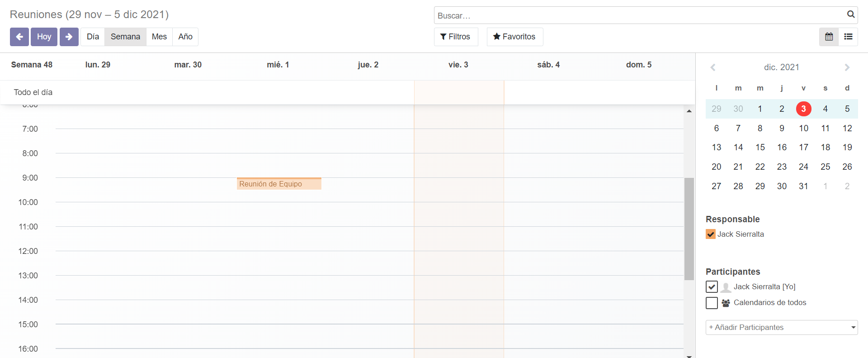Viewport: 868px width, 358px height.
Task: Click the lun. 29 column header
Action: (x=98, y=65)
